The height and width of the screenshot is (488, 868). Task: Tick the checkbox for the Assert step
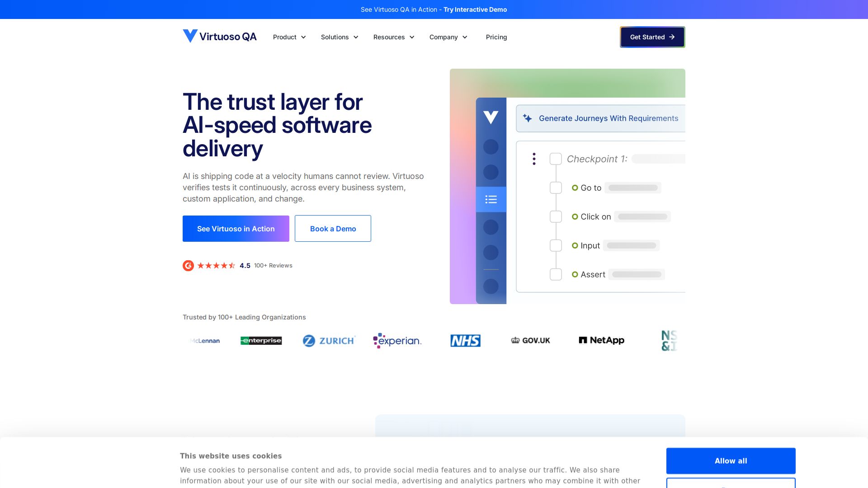tap(556, 275)
